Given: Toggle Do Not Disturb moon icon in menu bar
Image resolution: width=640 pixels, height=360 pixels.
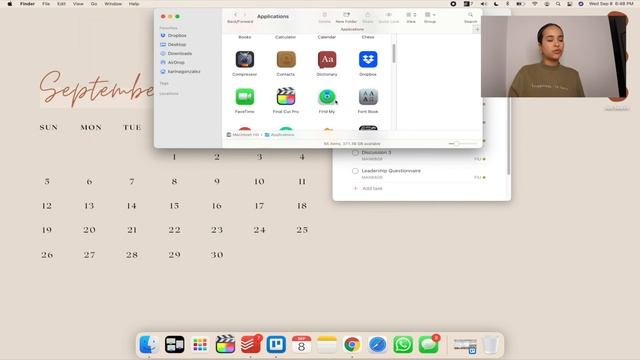Looking at the screenshot, I should coord(496,4).
